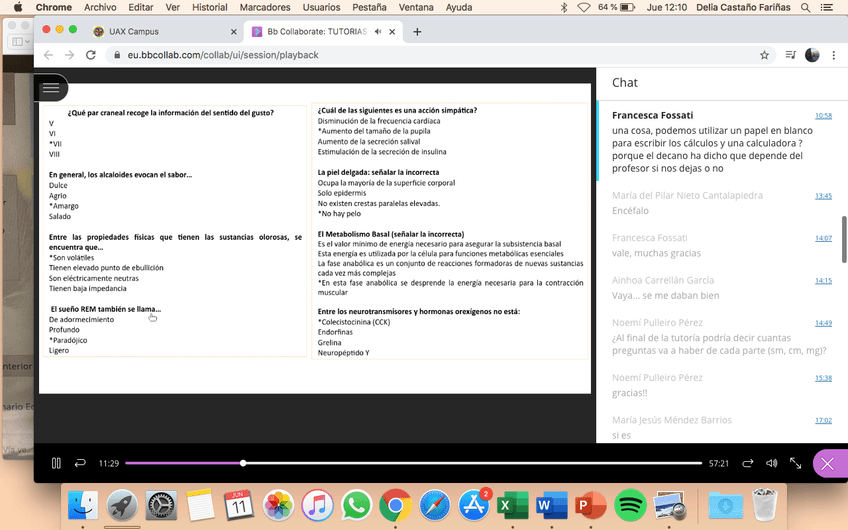Image resolution: width=848 pixels, height=530 pixels.
Task: Open WhatsApp from the Dock
Action: (356, 506)
